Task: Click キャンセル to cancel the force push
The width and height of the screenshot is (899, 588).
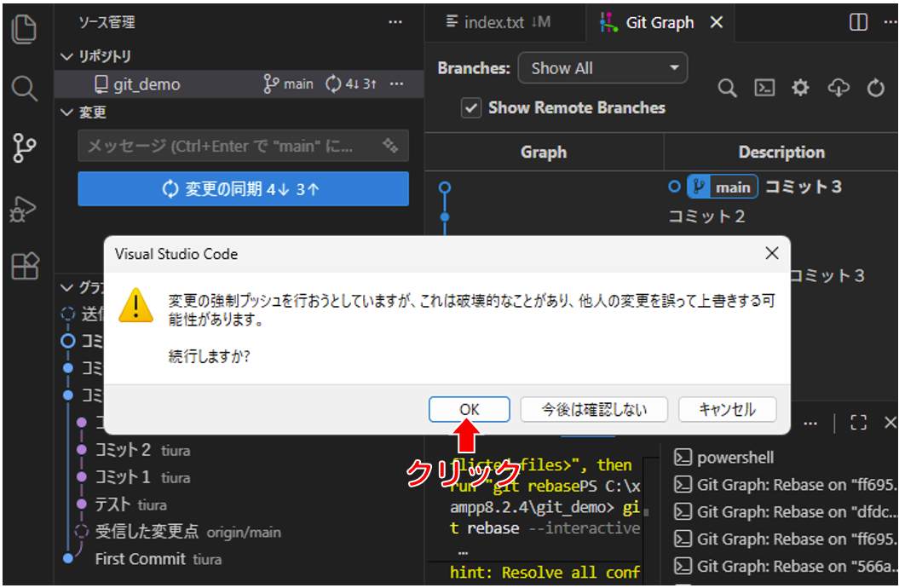Action: coord(727,410)
